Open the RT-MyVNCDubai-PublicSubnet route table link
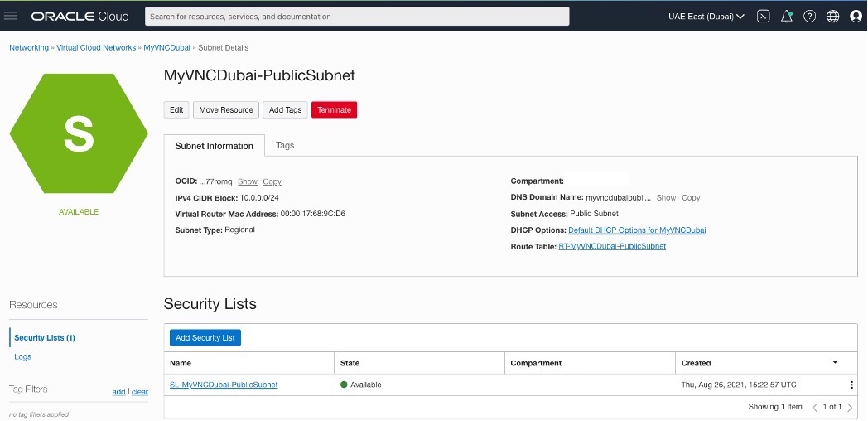Viewport: 868px width, 421px height. (612, 246)
